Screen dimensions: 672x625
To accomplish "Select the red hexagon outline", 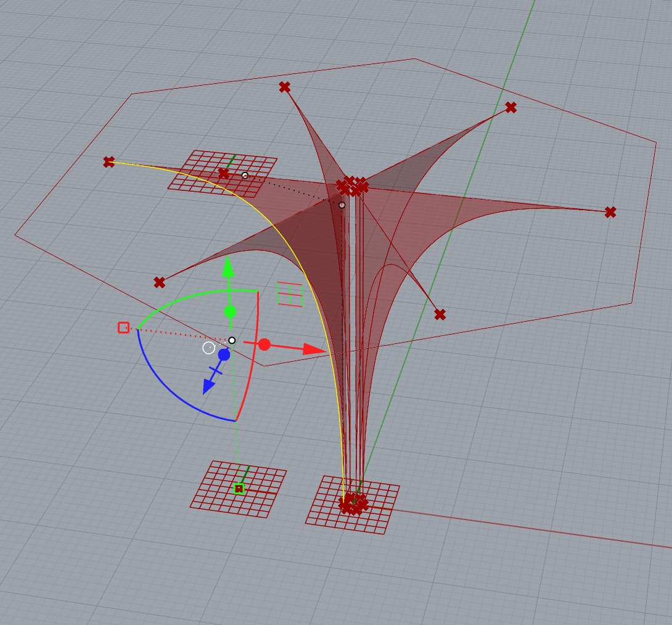I will tap(274, 76).
